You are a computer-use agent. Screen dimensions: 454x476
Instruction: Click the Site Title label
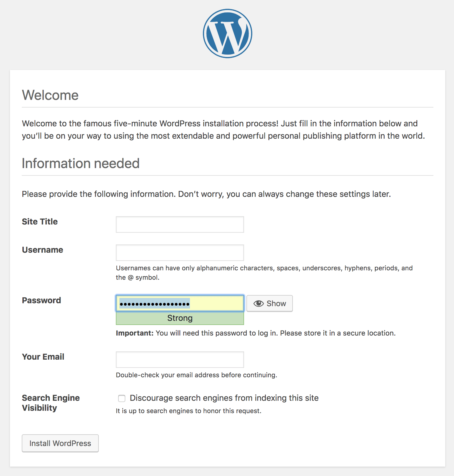[x=40, y=222]
